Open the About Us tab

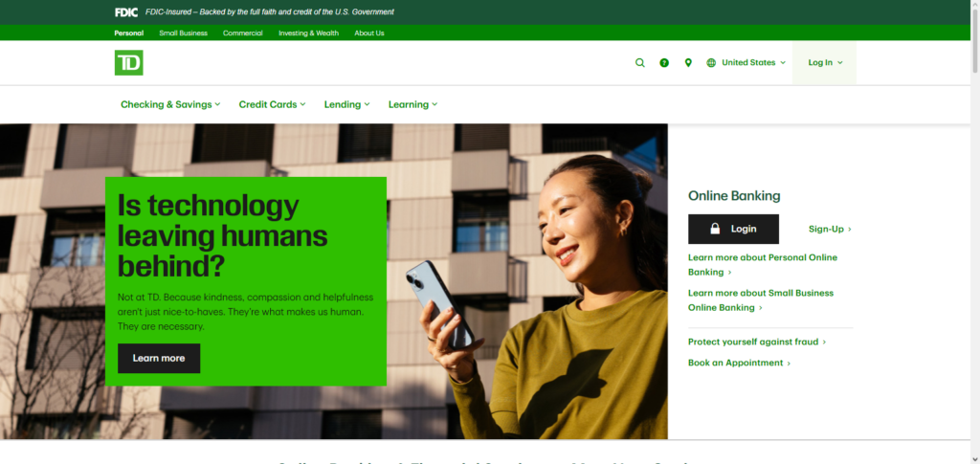[x=369, y=33]
